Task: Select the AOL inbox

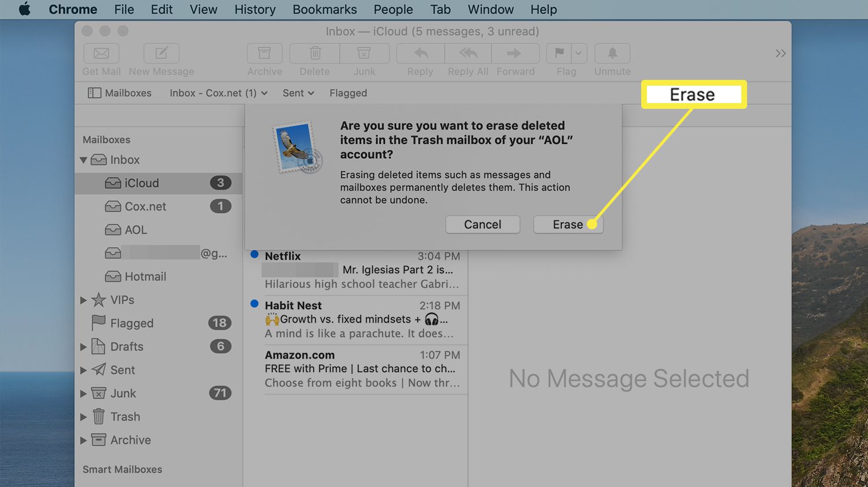Action: (x=159, y=230)
